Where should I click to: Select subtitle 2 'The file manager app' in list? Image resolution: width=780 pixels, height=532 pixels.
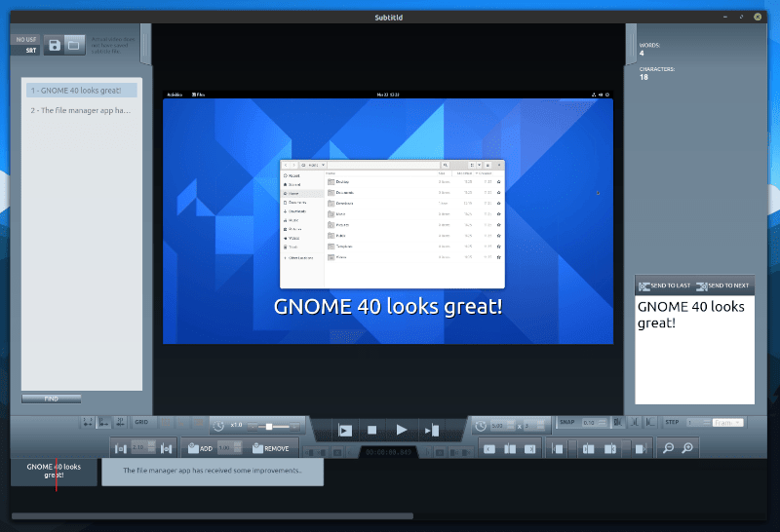click(82, 111)
